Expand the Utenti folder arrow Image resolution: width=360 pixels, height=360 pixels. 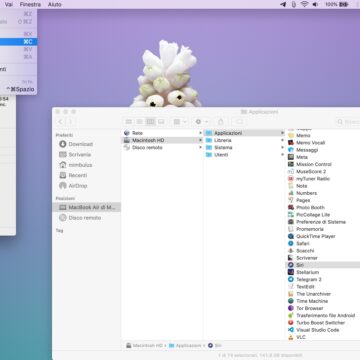282,155
